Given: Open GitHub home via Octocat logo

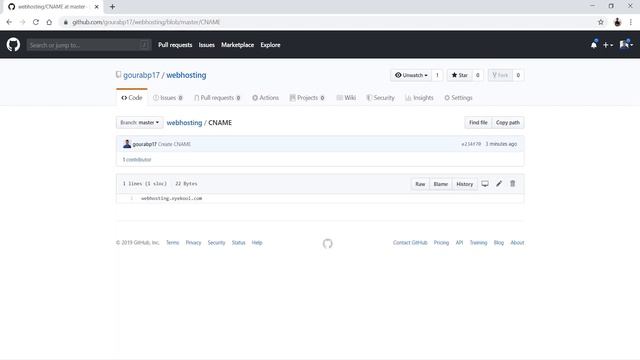Looking at the screenshot, I should (13, 44).
